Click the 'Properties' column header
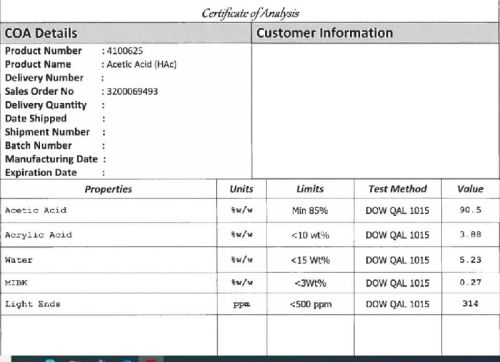 coord(108,189)
